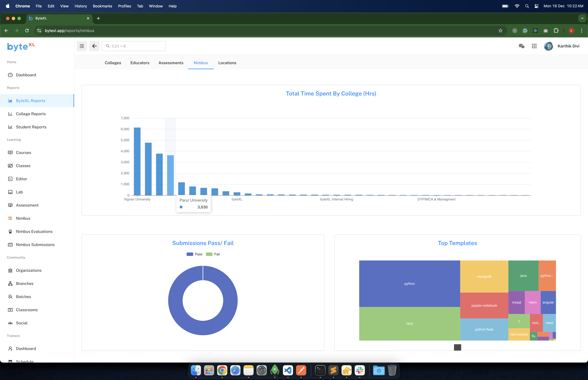This screenshot has height=380, width=588.
Task: Open Chrome three-dot menu
Action: [x=582, y=31]
